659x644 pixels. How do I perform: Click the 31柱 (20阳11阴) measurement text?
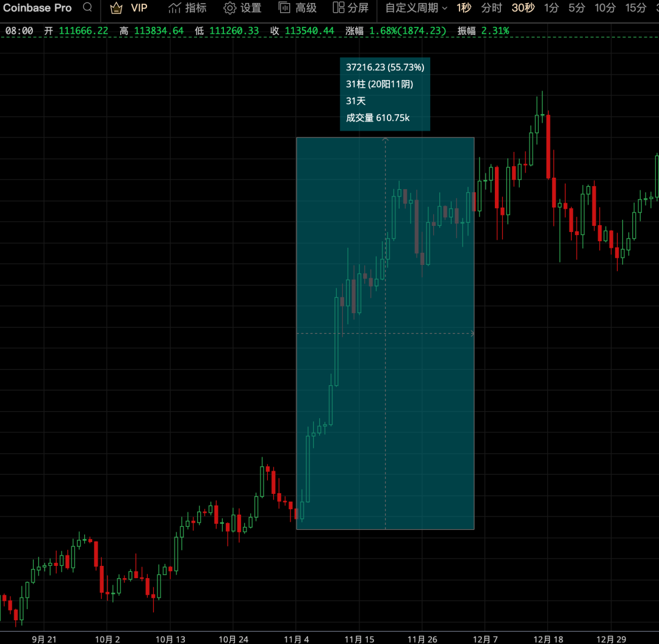pyautogui.click(x=380, y=84)
